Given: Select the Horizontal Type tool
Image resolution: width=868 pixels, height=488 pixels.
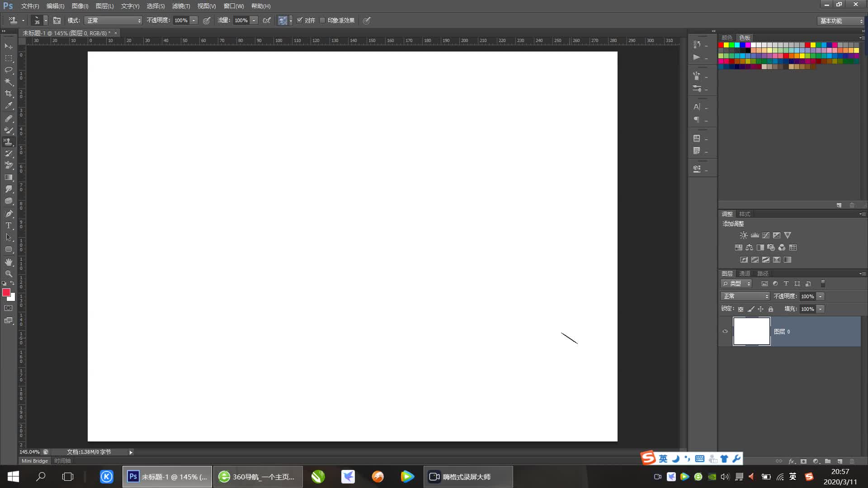Looking at the screenshot, I should coord(9,225).
